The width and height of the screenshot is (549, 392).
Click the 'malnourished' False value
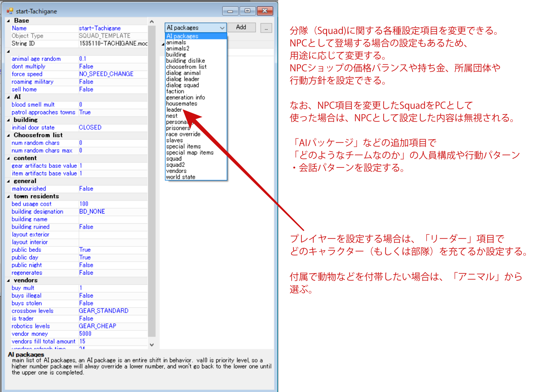click(x=86, y=189)
